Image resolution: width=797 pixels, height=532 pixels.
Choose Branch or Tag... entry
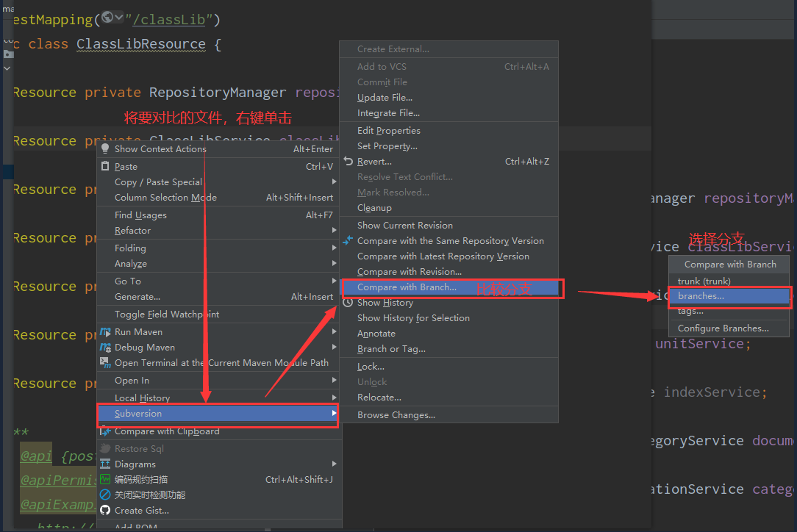tap(448, 349)
